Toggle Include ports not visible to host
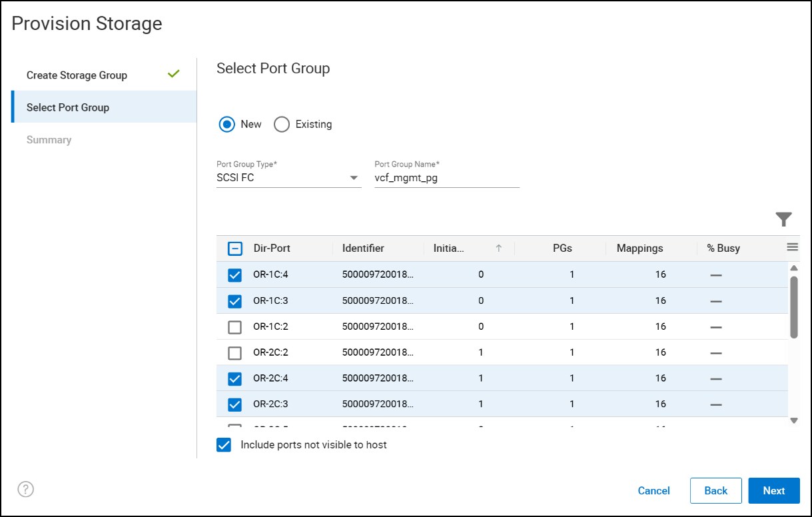 (x=224, y=445)
